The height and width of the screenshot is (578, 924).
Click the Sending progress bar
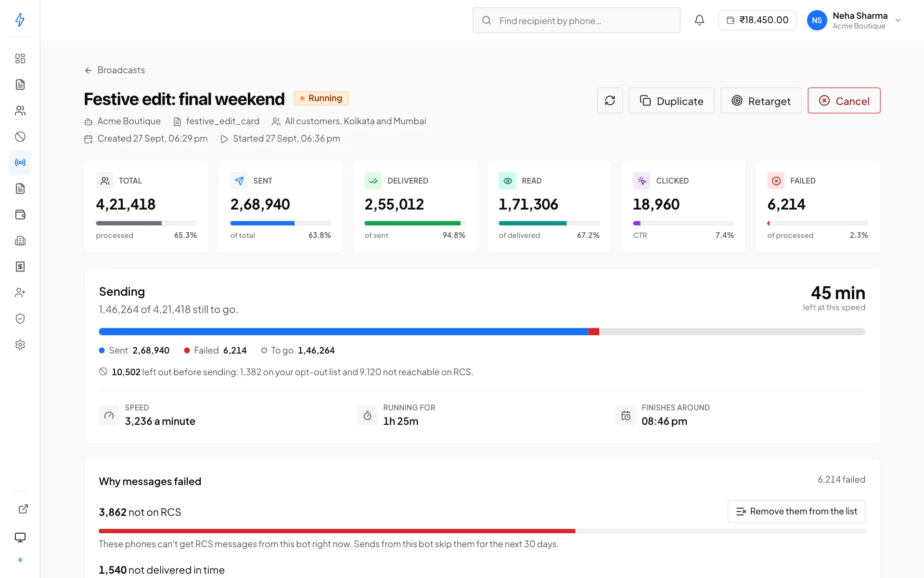tap(482, 332)
